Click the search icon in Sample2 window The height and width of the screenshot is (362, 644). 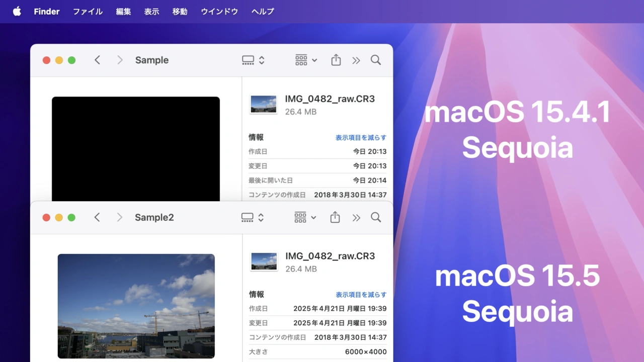(x=376, y=217)
